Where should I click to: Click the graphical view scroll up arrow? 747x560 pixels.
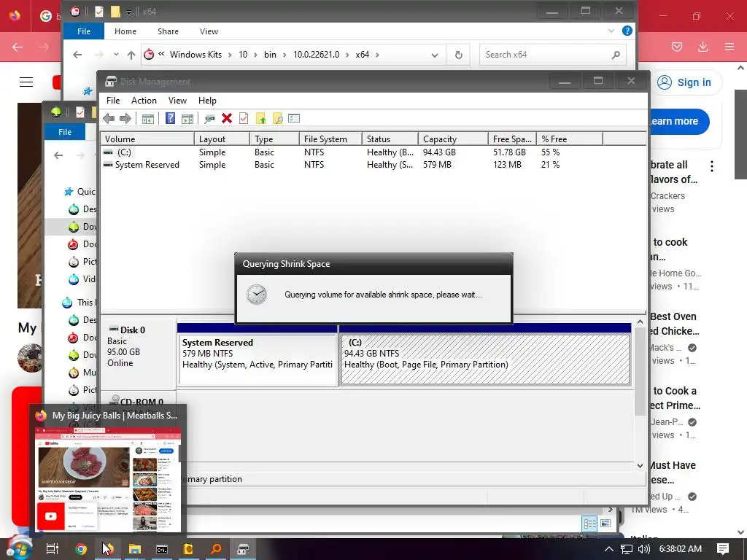tap(640, 322)
